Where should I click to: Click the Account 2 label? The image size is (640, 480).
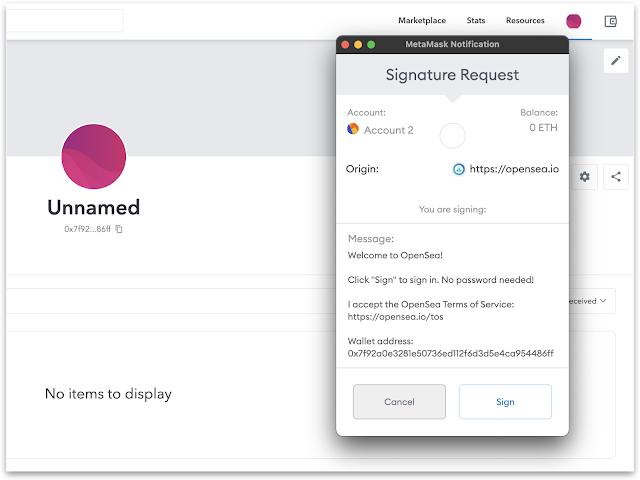point(389,130)
